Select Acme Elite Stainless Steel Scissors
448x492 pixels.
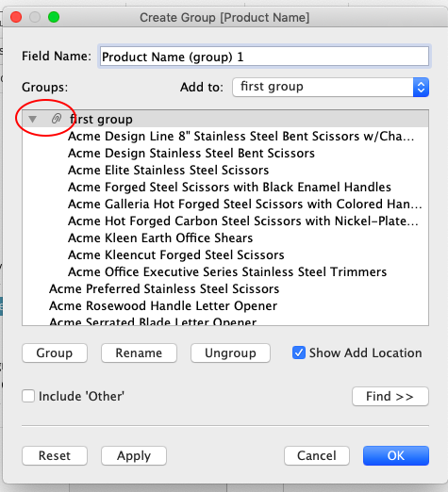(x=168, y=170)
